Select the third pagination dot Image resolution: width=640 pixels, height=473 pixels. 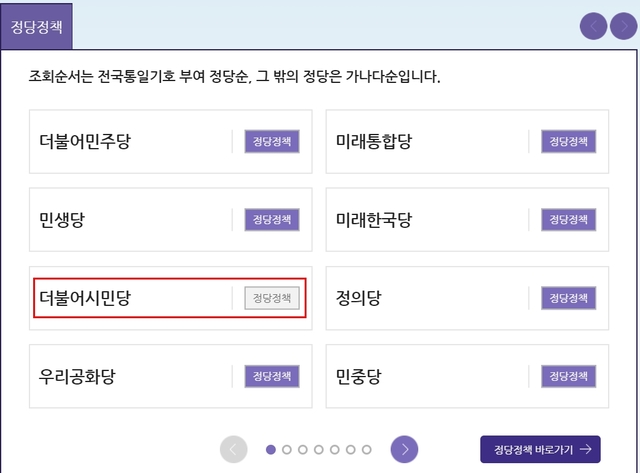(x=303, y=449)
